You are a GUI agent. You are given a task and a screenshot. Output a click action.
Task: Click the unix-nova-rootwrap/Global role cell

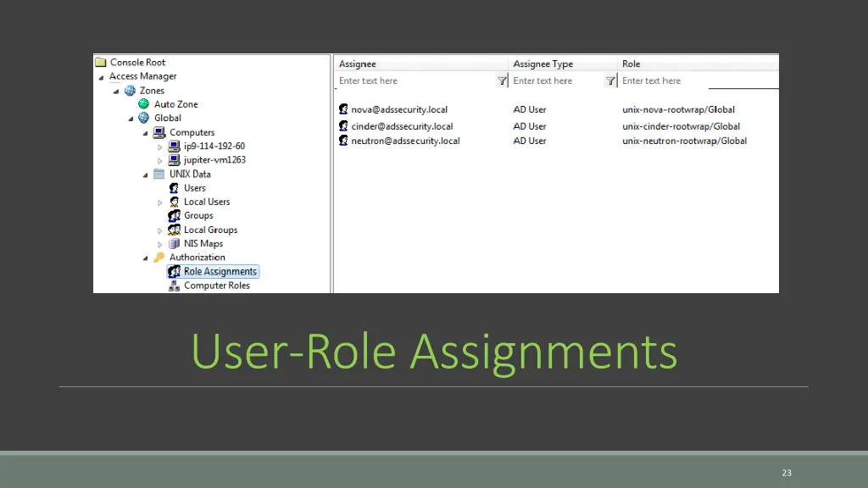click(678, 109)
